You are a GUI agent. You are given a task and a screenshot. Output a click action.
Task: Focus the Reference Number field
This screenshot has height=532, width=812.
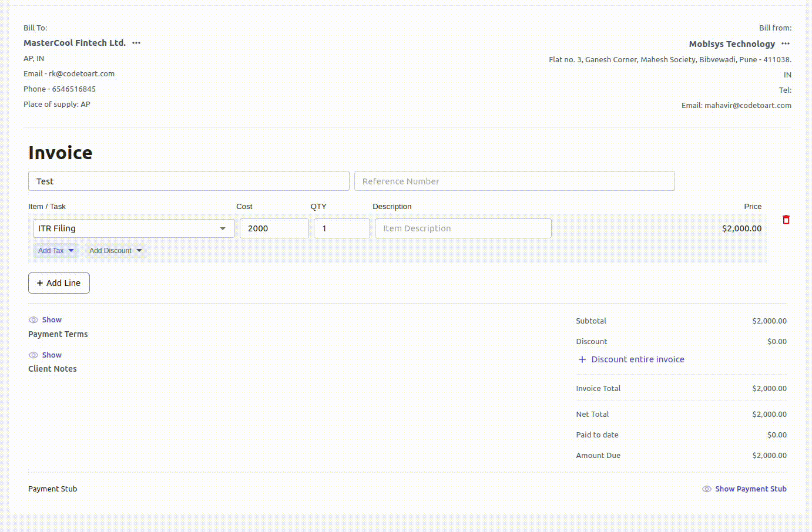pyautogui.click(x=515, y=181)
